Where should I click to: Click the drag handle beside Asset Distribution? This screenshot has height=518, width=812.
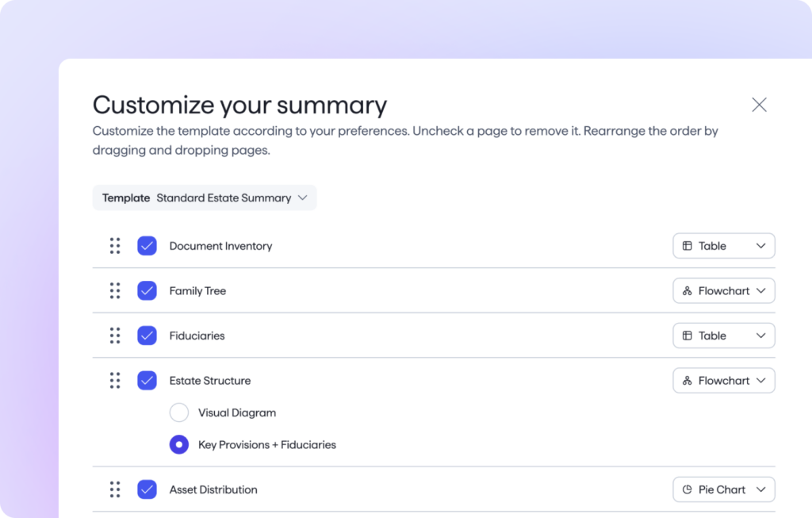tap(115, 489)
